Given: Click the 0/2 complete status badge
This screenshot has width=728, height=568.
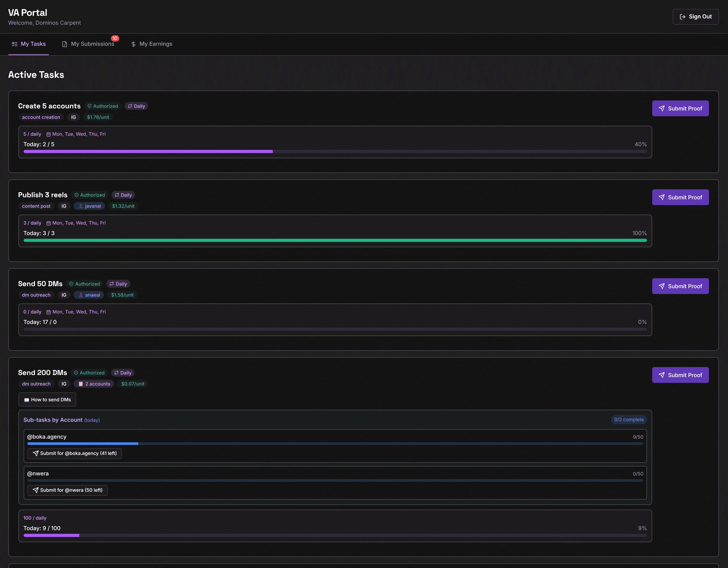Looking at the screenshot, I should 629,420.
